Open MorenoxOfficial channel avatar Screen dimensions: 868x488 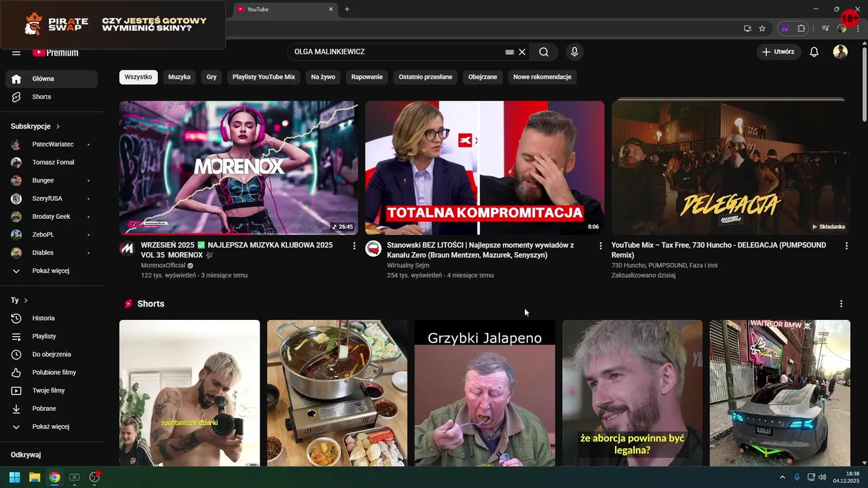tap(127, 249)
